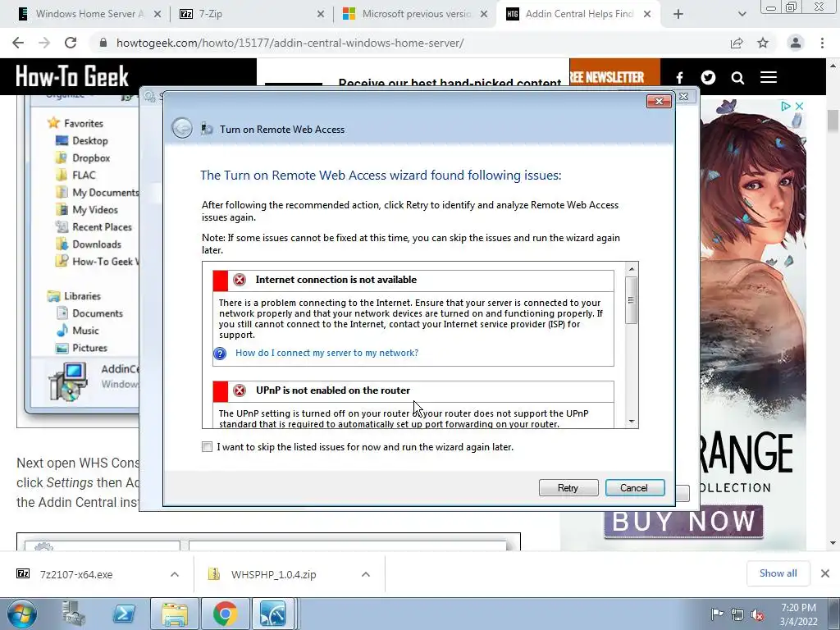
Task: Click the share page icon in the address bar
Action: coord(737,43)
